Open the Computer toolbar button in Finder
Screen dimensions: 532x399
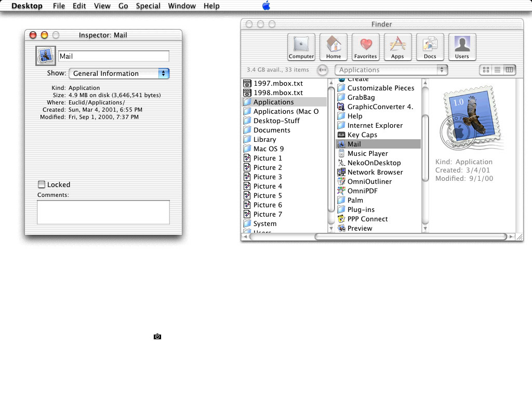pos(301,47)
